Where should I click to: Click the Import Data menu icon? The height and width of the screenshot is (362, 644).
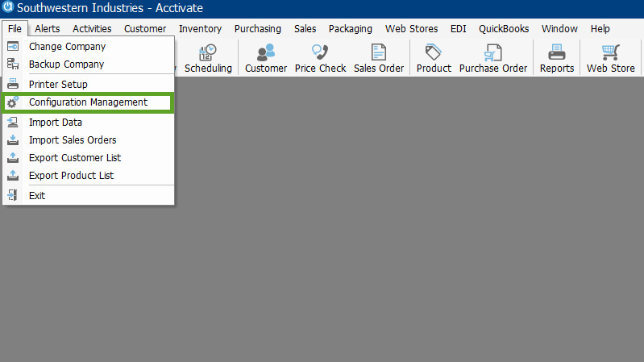(13, 123)
